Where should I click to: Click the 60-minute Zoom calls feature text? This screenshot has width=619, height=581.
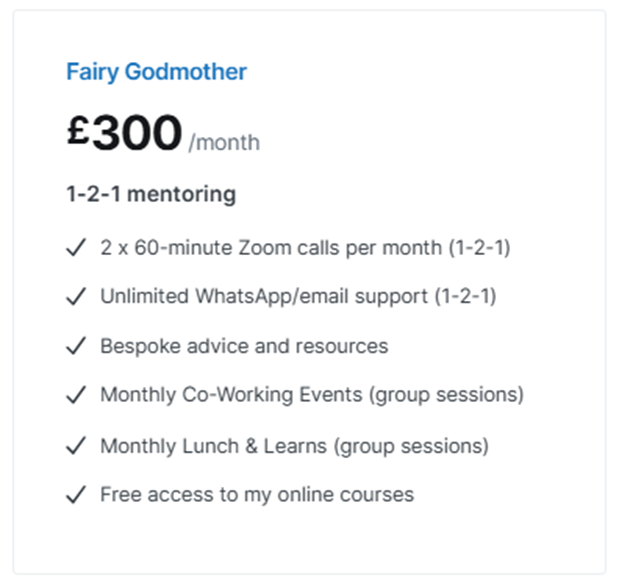coord(305,248)
